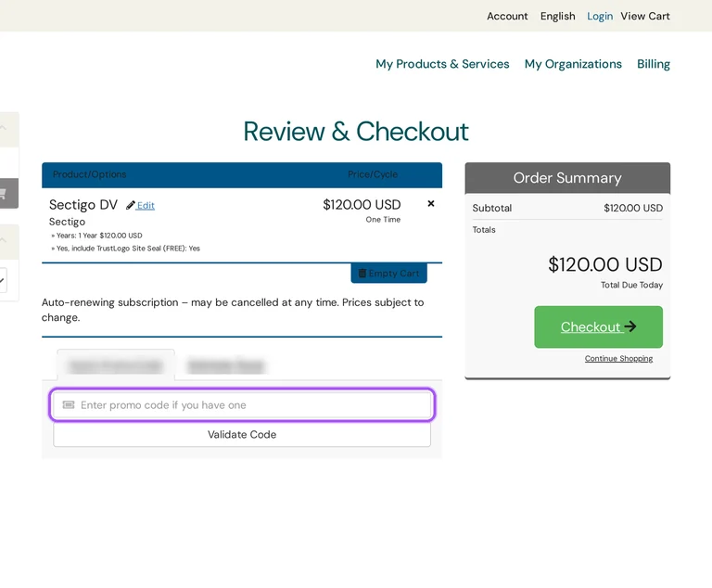Click the Validate Code button
Screen dimensions: 712x588
(242, 434)
